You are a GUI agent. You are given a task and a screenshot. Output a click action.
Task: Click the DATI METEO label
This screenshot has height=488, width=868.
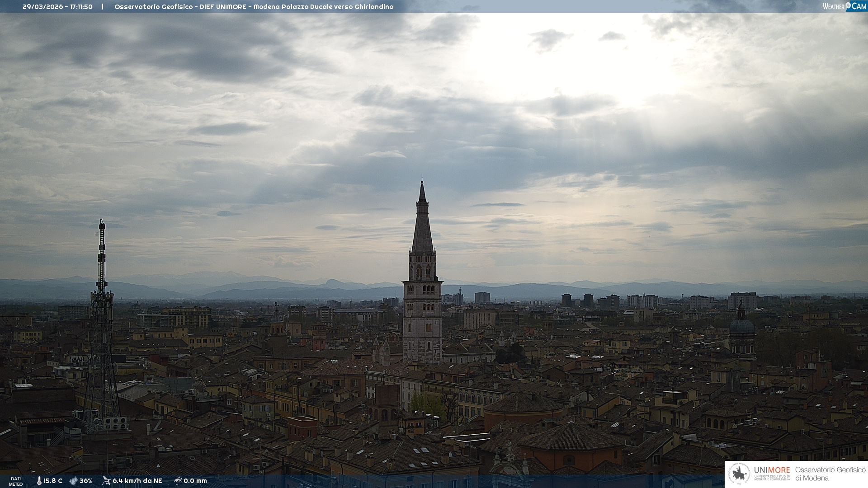16,481
